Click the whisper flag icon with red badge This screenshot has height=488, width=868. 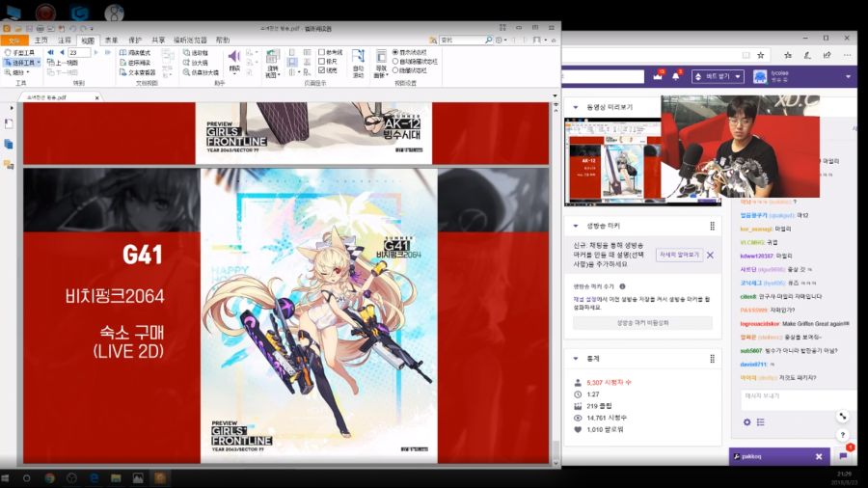point(844,455)
